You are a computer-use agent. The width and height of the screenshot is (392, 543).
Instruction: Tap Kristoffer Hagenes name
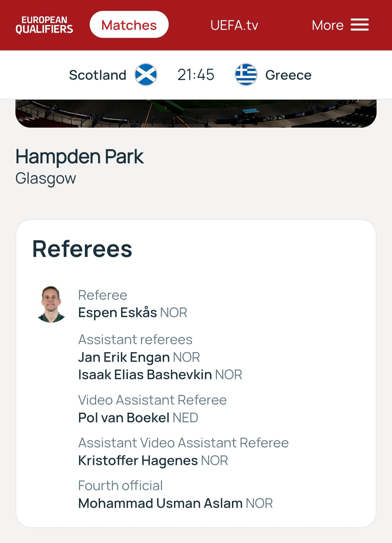click(138, 461)
